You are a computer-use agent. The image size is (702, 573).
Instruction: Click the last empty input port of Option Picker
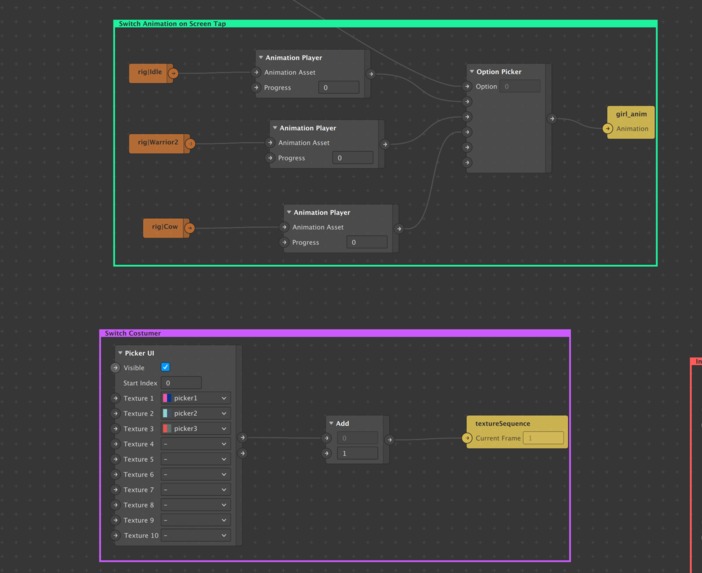point(467,162)
